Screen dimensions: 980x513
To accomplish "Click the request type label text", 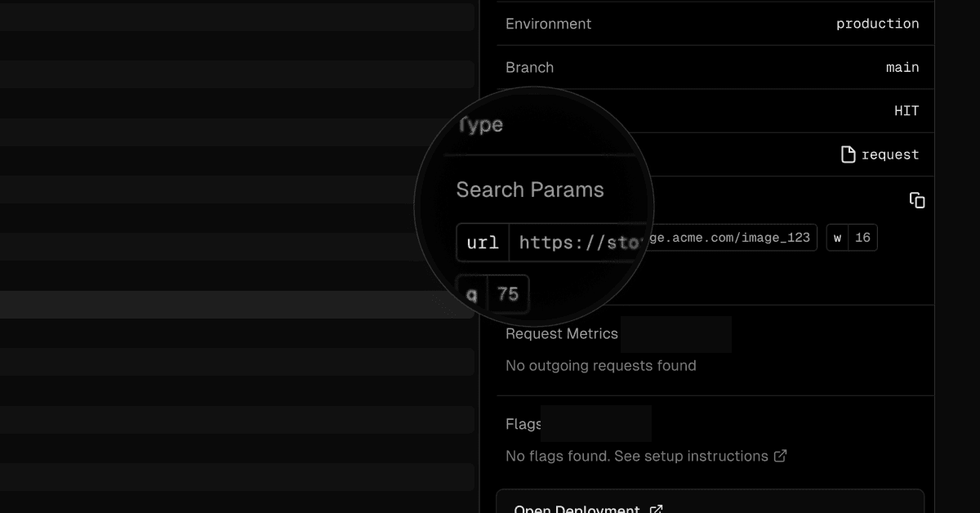I will [x=889, y=154].
